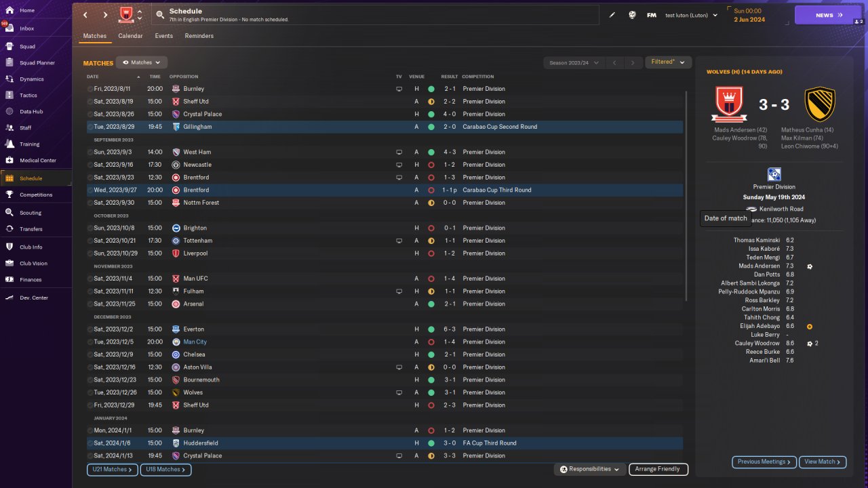Click the Opposition column header

(x=184, y=77)
